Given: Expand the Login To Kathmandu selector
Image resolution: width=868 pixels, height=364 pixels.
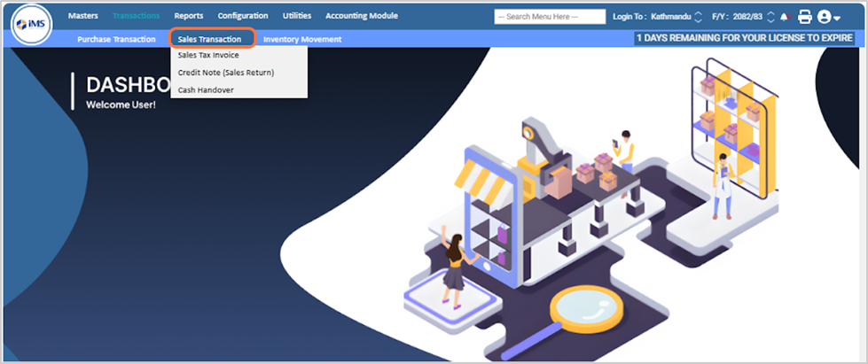Looking at the screenshot, I should 698,17.
